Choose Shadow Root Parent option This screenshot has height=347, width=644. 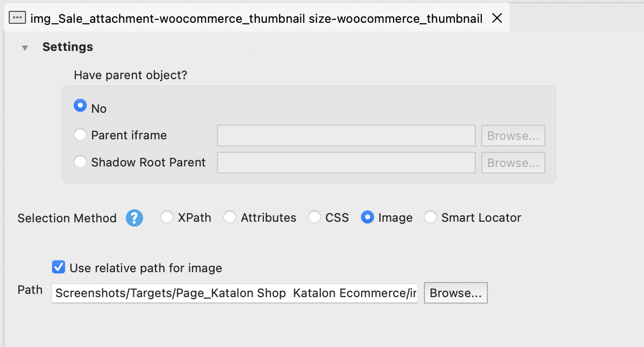(x=80, y=162)
